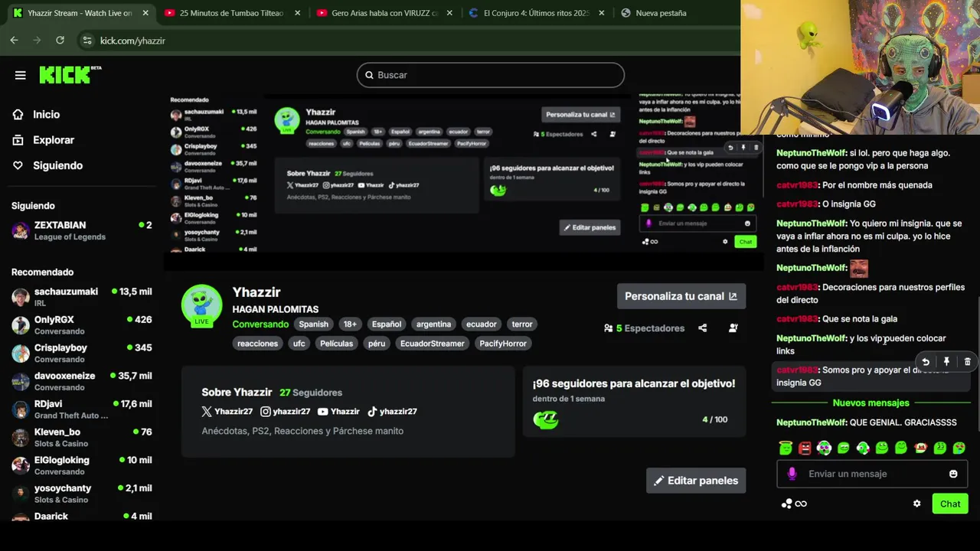Click the follower goal emote icon
The image size is (980, 551).
tap(546, 419)
